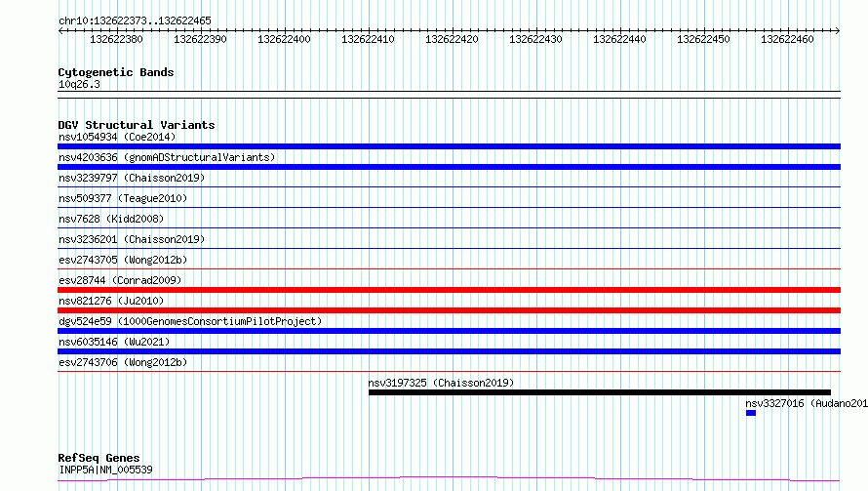Click the black nsv3197325 variant bar
Screen dimensions: 868x491
pyautogui.click(x=600, y=392)
